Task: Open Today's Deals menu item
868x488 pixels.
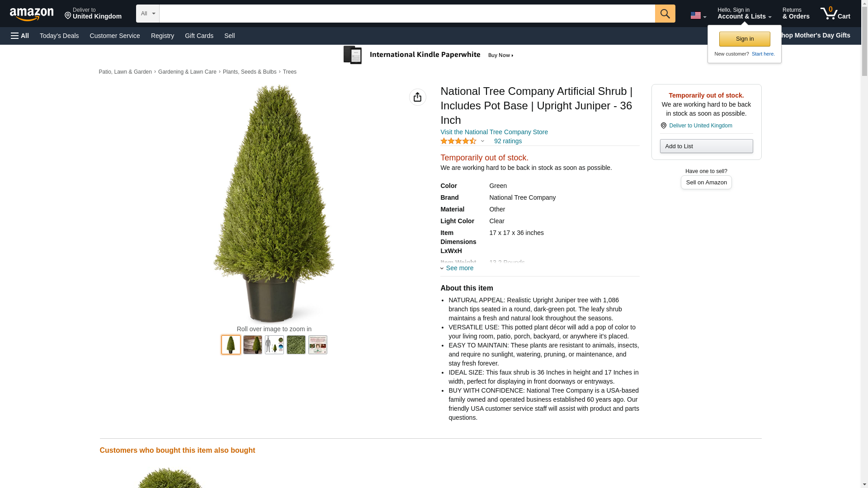Action: (x=59, y=36)
